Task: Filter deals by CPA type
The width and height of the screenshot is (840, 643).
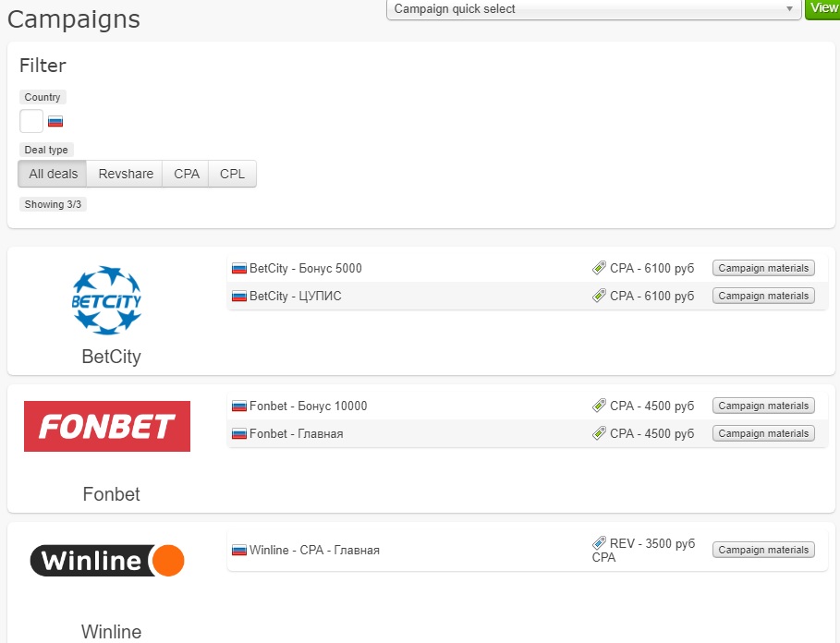Action: [187, 174]
